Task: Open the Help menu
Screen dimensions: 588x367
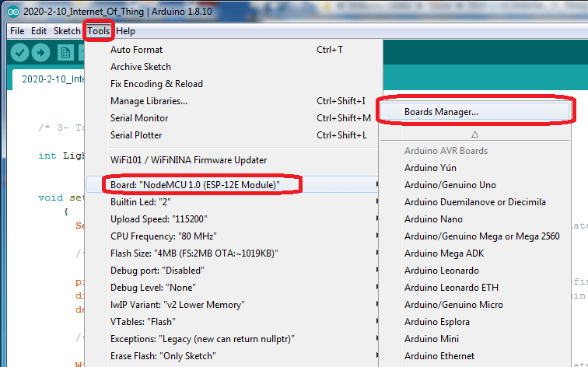Action: pos(126,31)
